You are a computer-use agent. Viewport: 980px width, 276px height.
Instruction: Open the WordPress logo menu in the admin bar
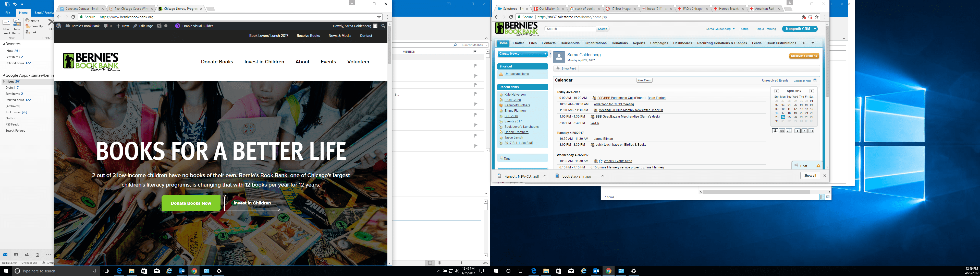[x=59, y=26]
